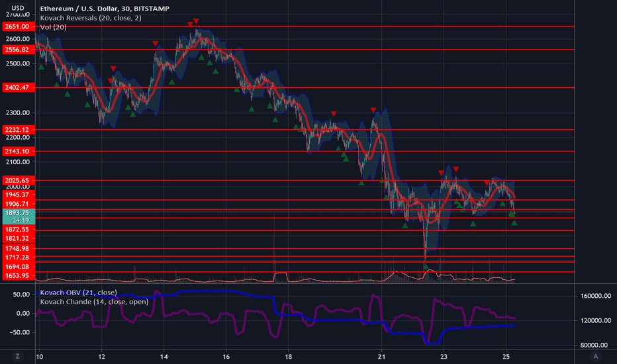Click the 2300.00 price axis tick
Screen dimensions: 617x364
(18, 113)
